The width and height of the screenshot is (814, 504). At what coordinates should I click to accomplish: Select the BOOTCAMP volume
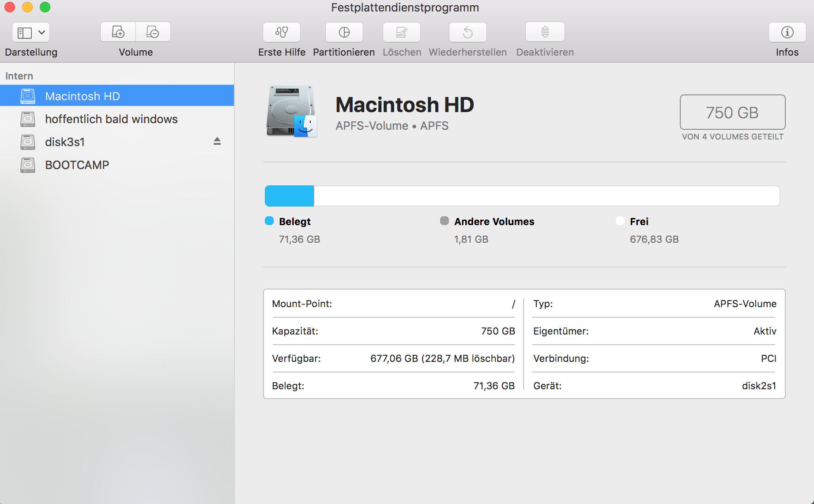click(x=117, y=165)
